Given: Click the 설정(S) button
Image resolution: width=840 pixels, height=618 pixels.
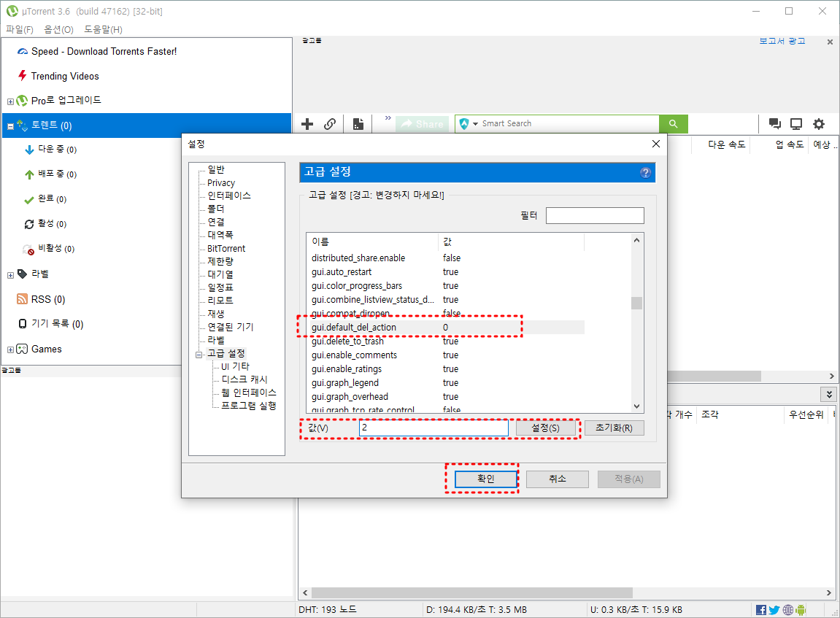Looking at the screenshot, I should click(x=545, y=428).
